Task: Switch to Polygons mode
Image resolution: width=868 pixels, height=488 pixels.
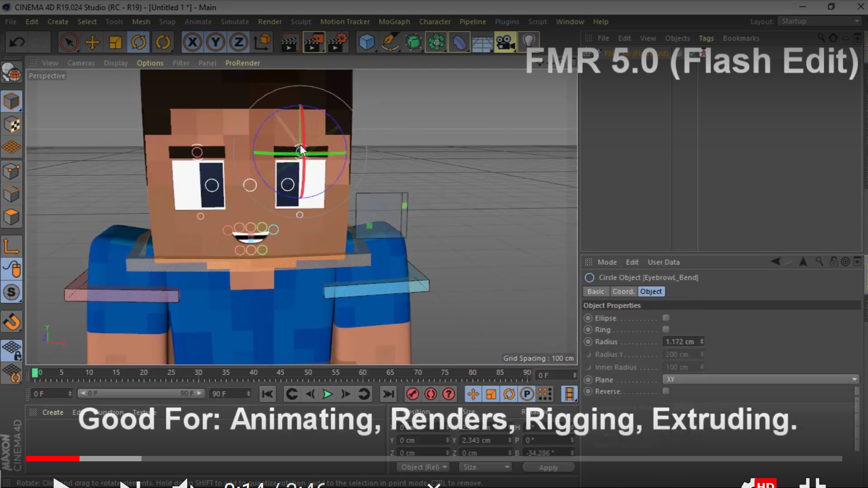Action: tap(11, 217)
